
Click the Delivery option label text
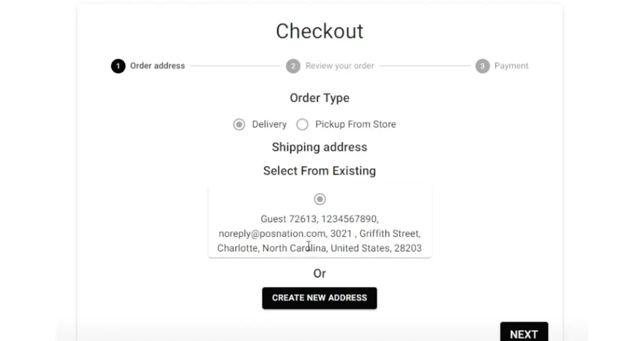269,125
